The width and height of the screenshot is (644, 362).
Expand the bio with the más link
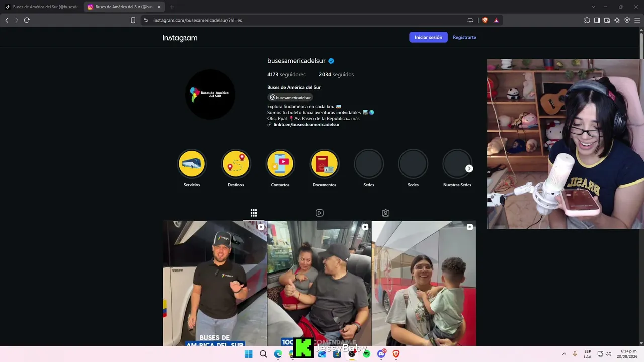pyautogui.click(x=355, y=119)
